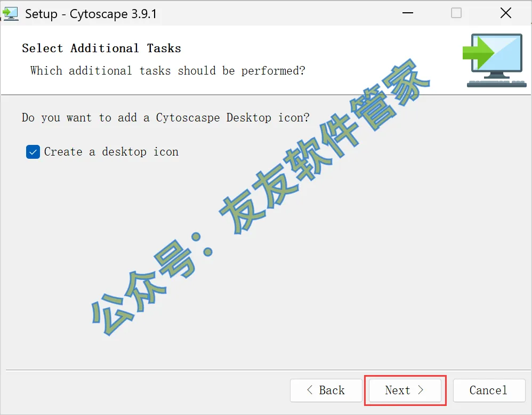Image resolution: width=532 pixels, height=415 pixels.
Task: Close the setup window with the X
Action: [505, 13]
